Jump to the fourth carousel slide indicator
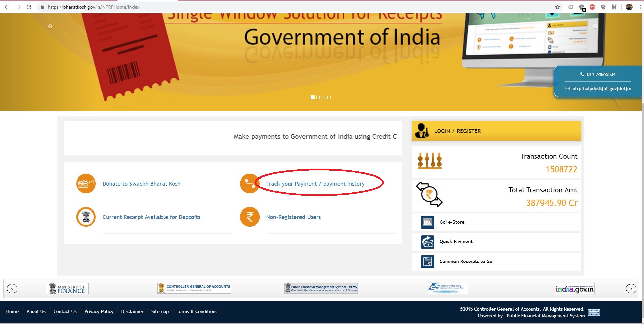 click(x=329, y=97)
